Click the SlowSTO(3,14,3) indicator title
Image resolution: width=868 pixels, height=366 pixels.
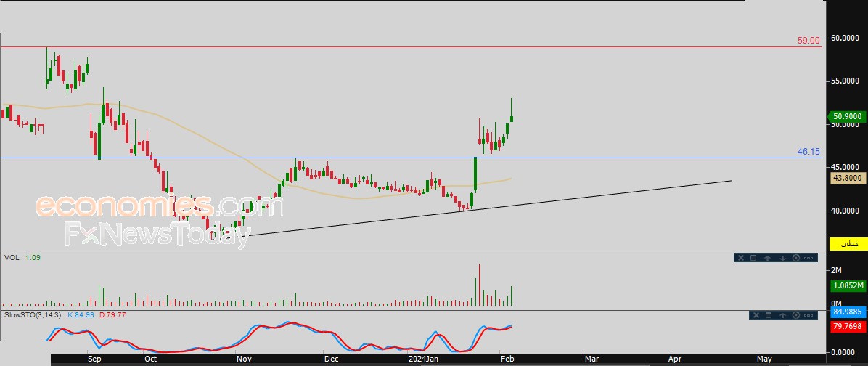tap(33, 315)
